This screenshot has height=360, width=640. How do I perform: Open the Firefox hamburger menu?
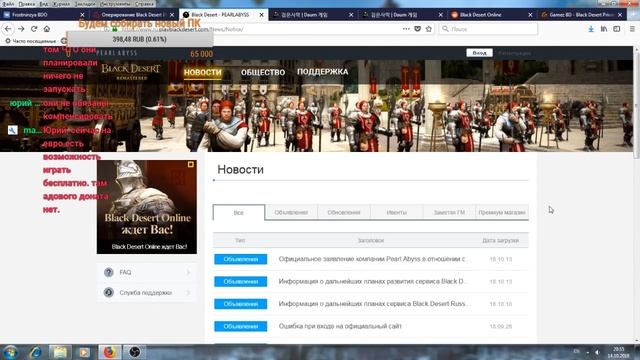pyautogui.click(x=632, y=29)
